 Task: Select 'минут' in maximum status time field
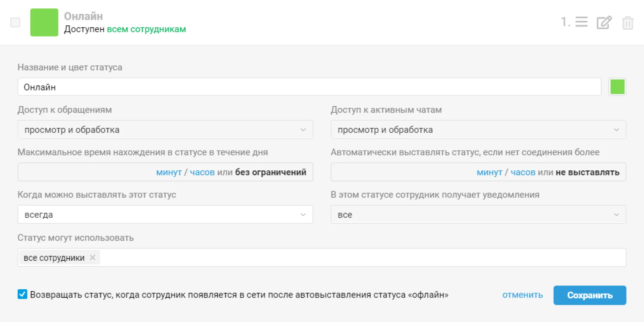169,172
